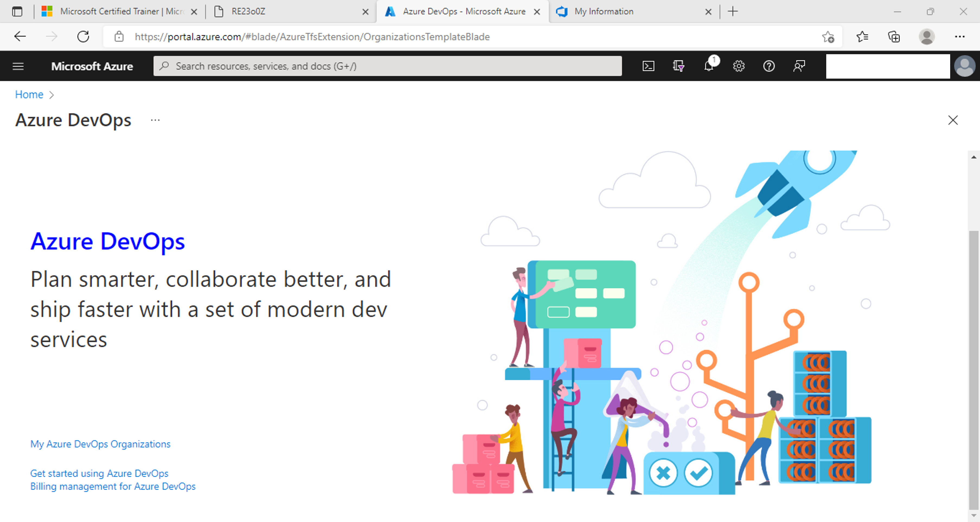980x522 pixels.
Task: Click the Azure account avatar
Action: tap(965, 66)
